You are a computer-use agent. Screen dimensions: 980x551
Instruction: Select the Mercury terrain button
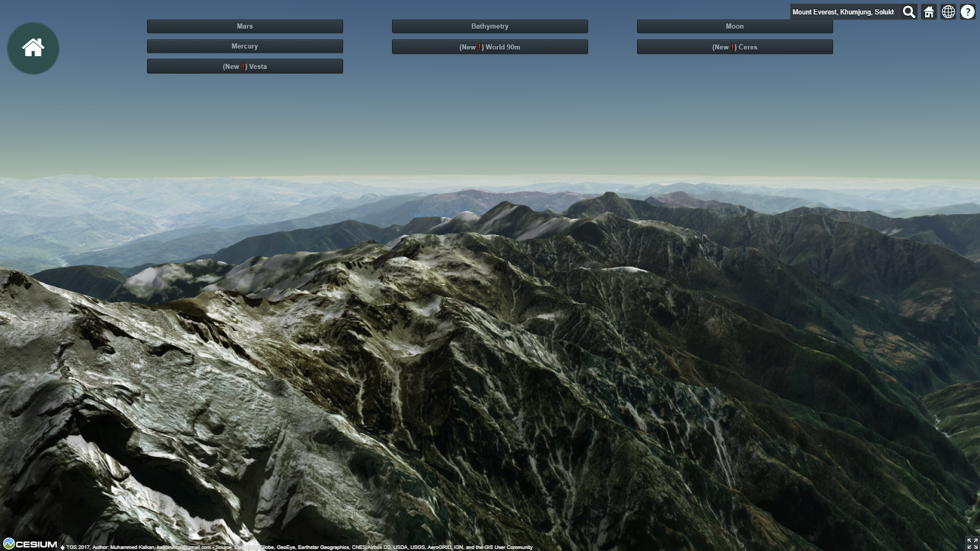tap(245, 47)
